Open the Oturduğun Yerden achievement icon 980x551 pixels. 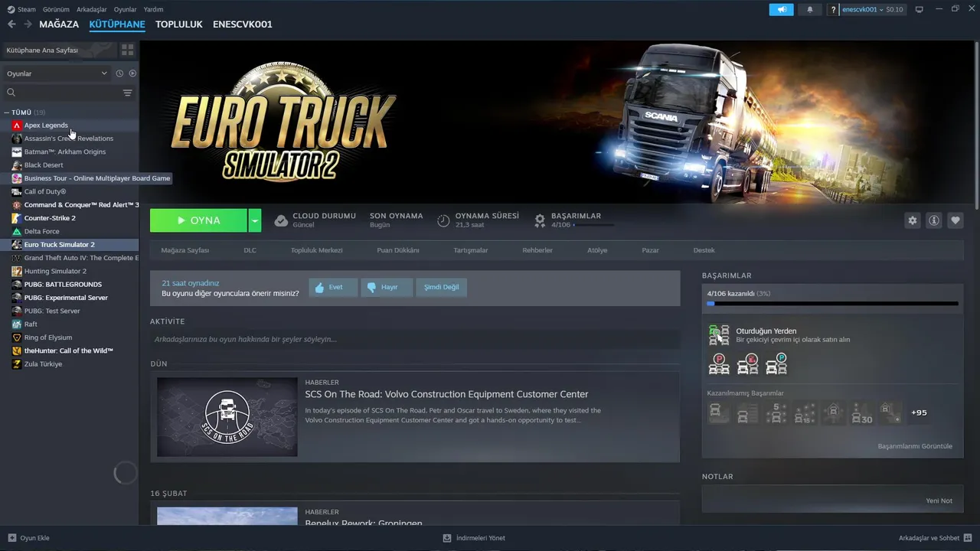[719, 334]
